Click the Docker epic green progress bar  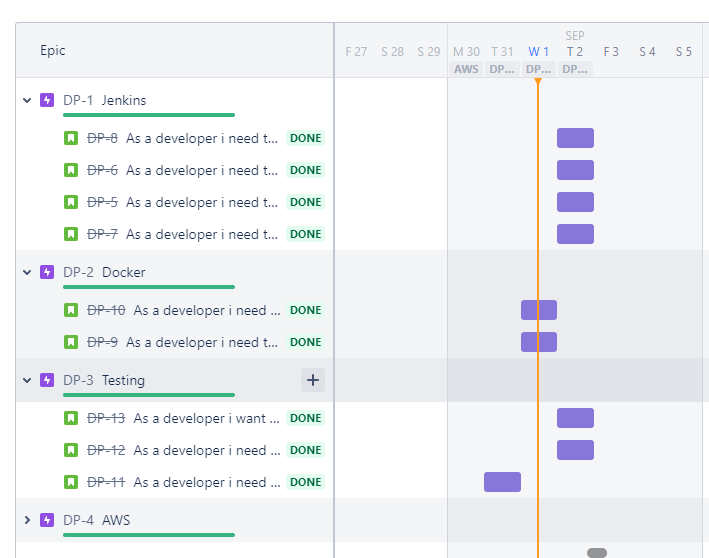[149, 287]
